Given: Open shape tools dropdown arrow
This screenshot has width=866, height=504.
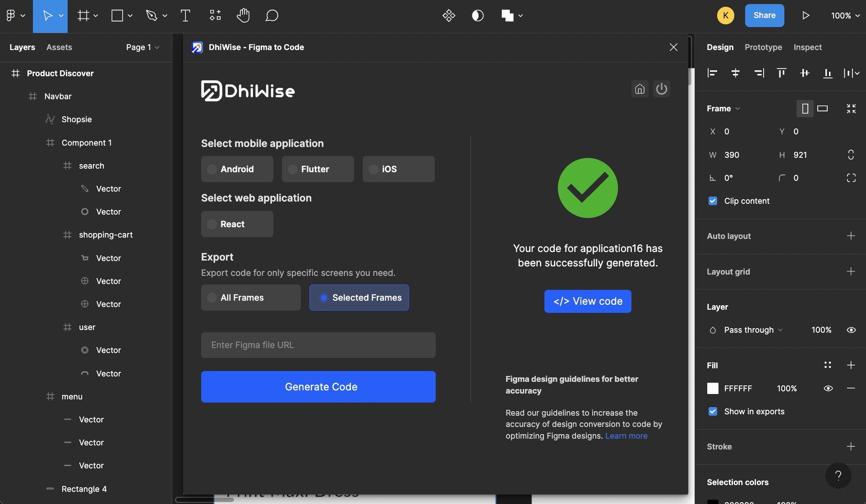Looking at the screenshot, I should (x=130, y=16).
